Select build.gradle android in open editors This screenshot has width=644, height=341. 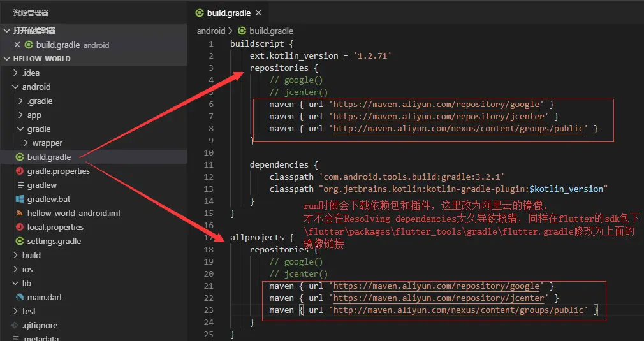(x=93, y=45)
